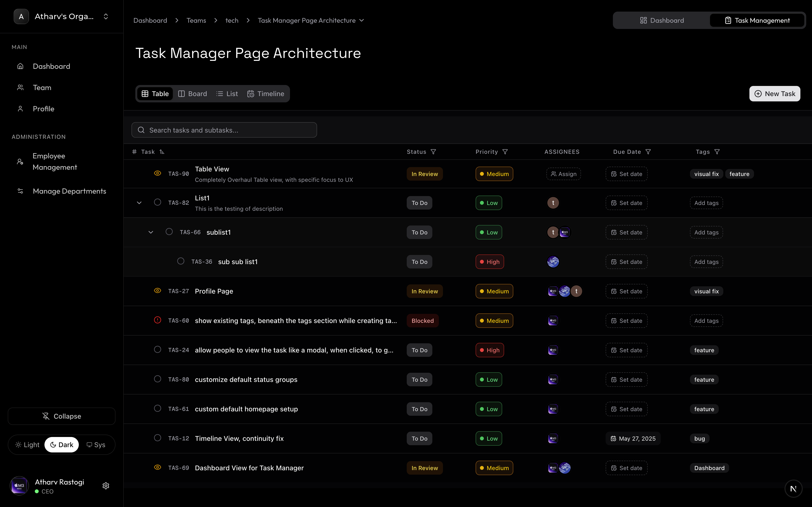Collapse sublist1 TAS-66 chevron
Viewport: 812px width, 507px height.
coord(151,232)
